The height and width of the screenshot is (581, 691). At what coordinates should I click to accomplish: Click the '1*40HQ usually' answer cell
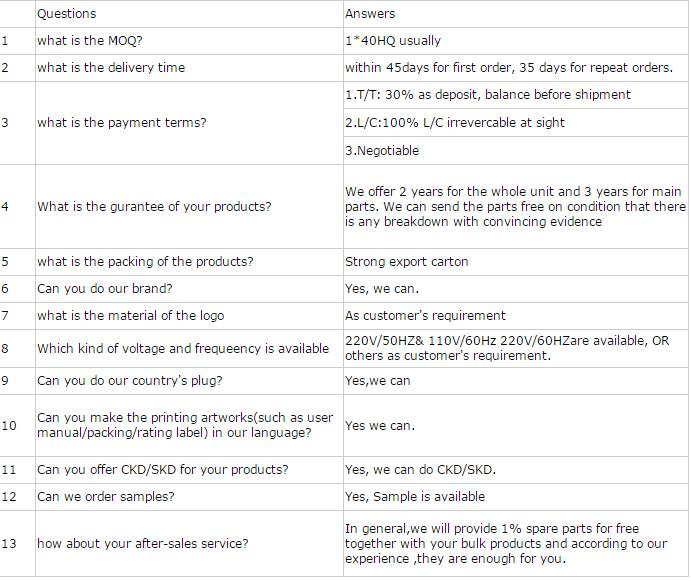(x=393, y=41)
